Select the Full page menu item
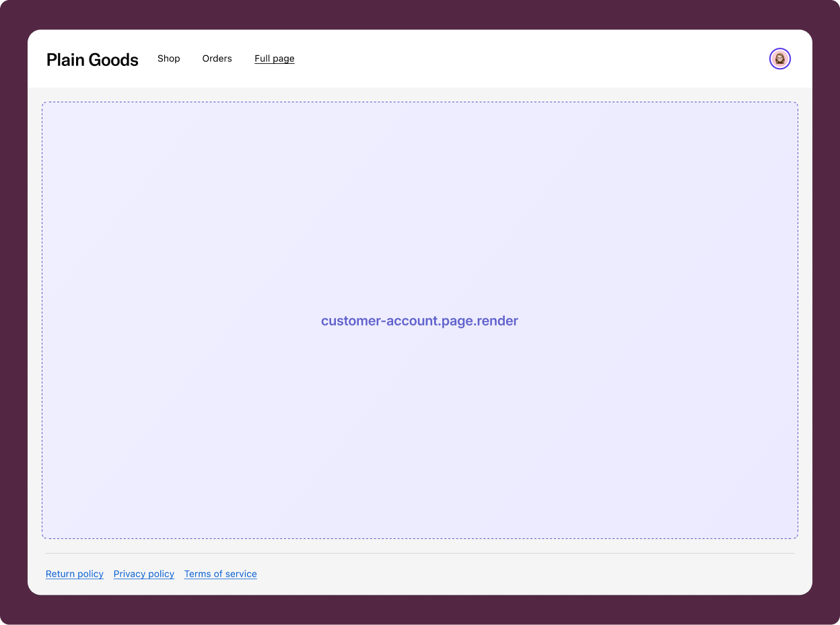This screenshot has width=840, height=625. pyautogui.click(x=275, y=59)
